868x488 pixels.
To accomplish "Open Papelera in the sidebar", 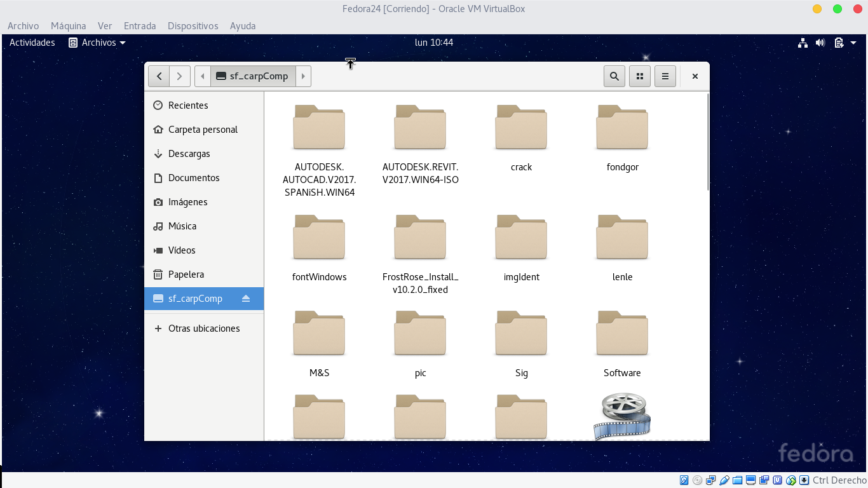I will point(204,274).
